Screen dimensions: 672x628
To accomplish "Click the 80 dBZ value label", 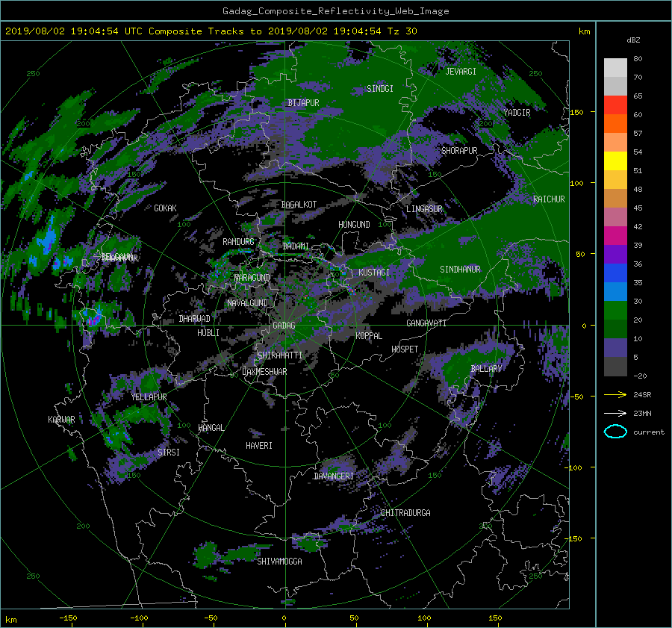I will click(638, 59).
